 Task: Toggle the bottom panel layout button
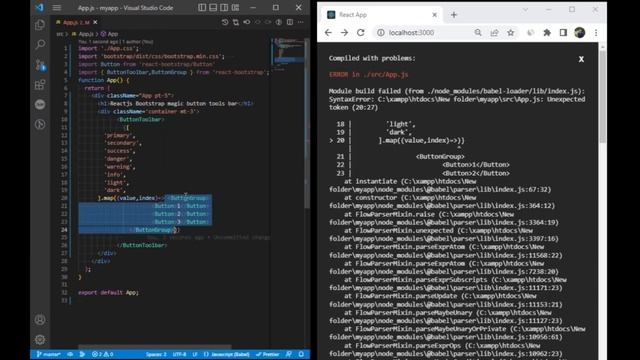click(213, 8)
